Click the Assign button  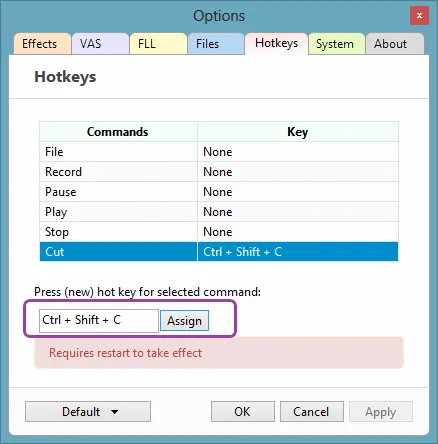point(184,321)
